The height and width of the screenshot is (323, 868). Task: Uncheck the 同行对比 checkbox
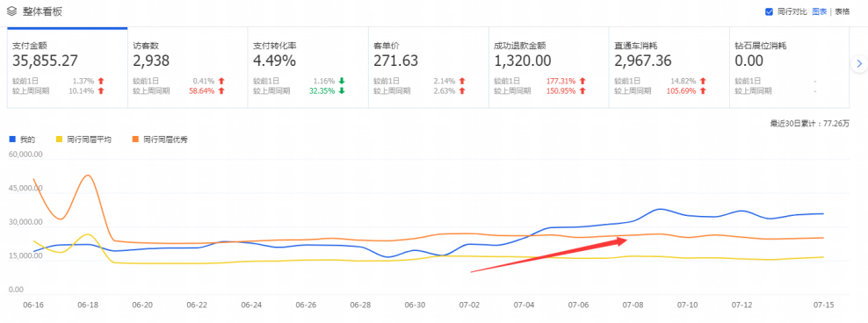[769, 11]
